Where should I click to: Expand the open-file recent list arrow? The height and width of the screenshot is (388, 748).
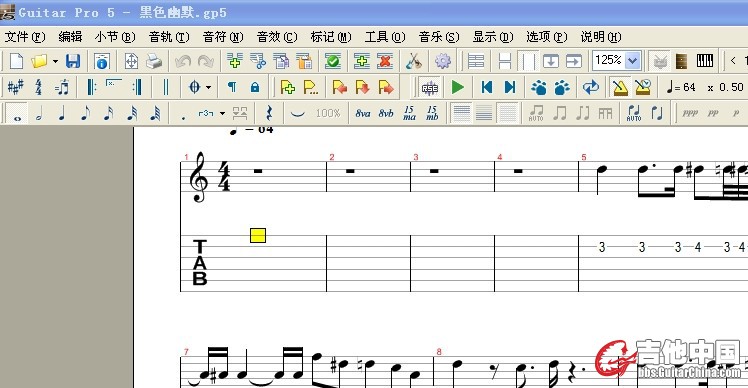click(55, 62)
